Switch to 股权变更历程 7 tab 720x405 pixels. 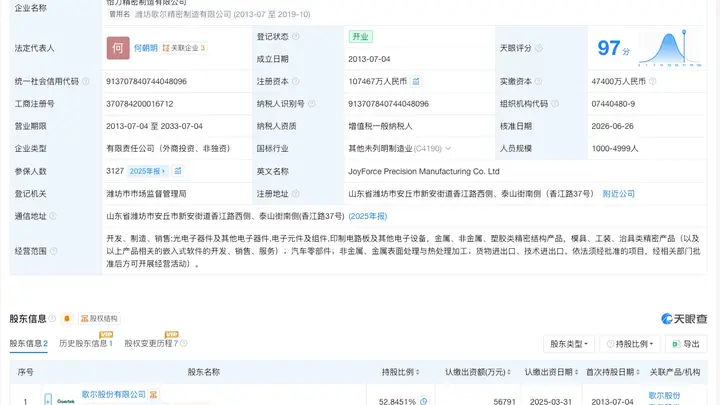point(151,343)
